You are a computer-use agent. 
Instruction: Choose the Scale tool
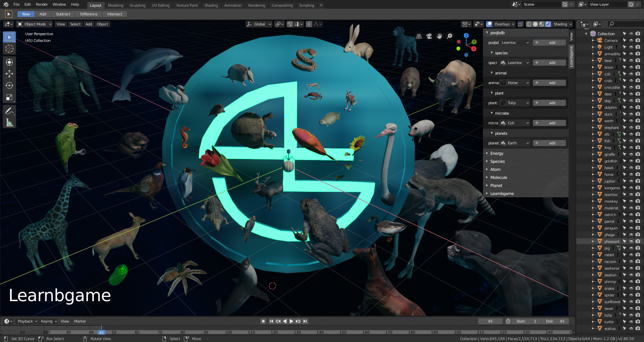(9, 97)
